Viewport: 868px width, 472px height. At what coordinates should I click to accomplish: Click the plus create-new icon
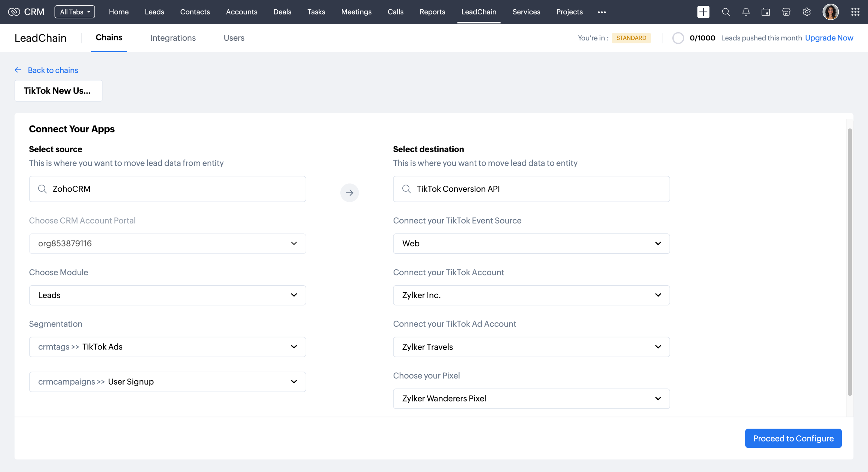(703, 12)
